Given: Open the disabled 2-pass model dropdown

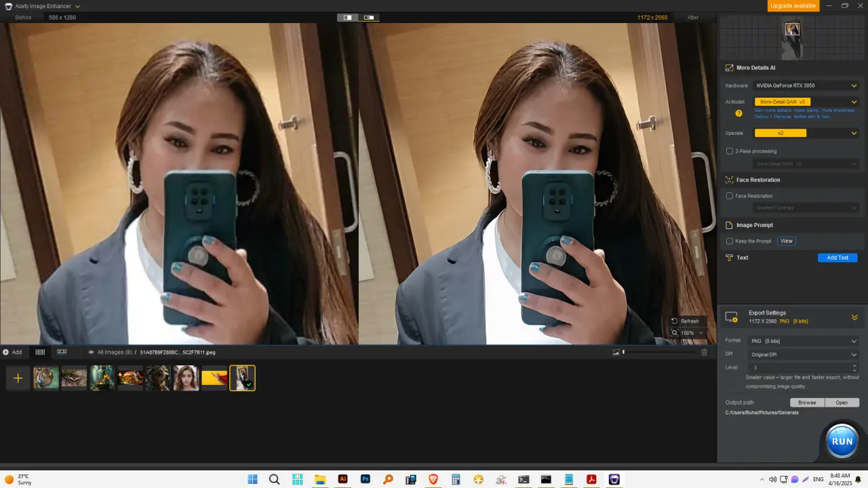Looking at the screenshot, I should pos(806,164).
